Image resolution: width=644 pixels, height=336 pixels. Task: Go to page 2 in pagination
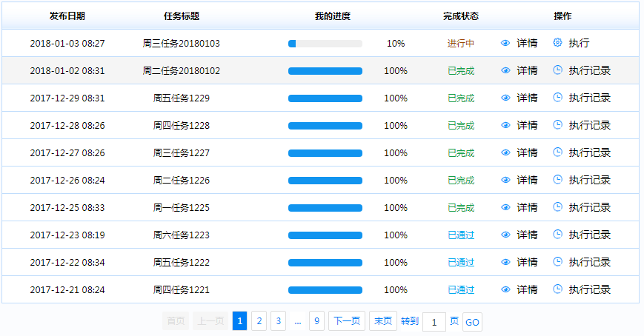click(x=259, y=321)
